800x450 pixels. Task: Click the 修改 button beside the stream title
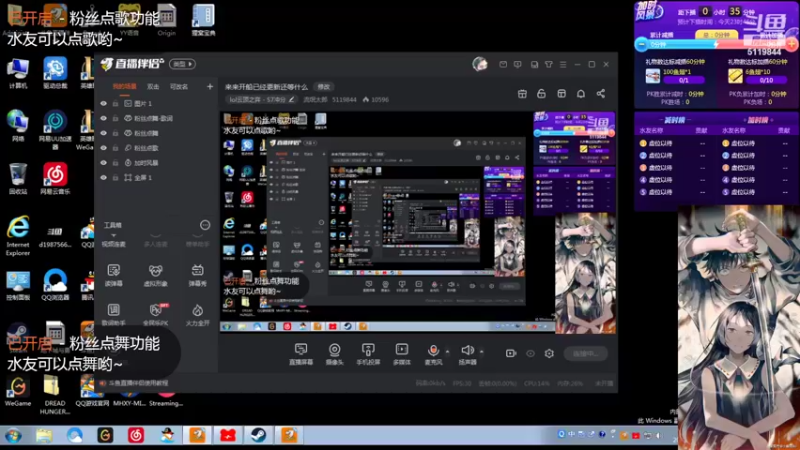click(324, 87)
